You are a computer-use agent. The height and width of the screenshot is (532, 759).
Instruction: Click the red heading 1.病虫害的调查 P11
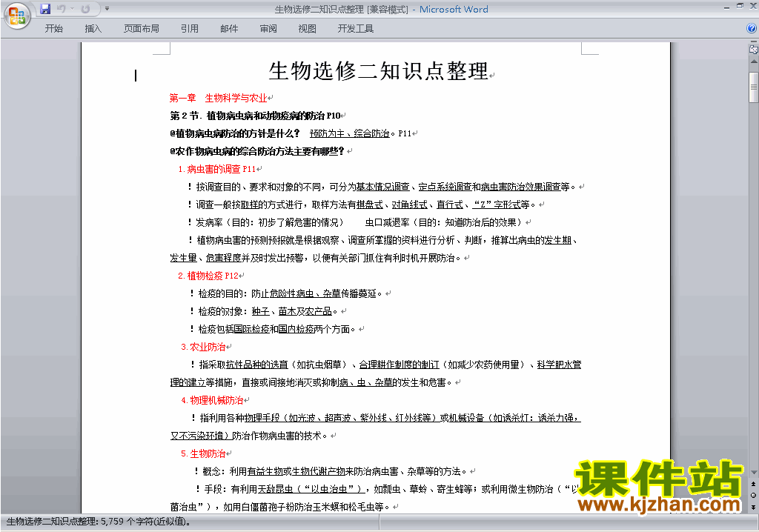(217, 169)
